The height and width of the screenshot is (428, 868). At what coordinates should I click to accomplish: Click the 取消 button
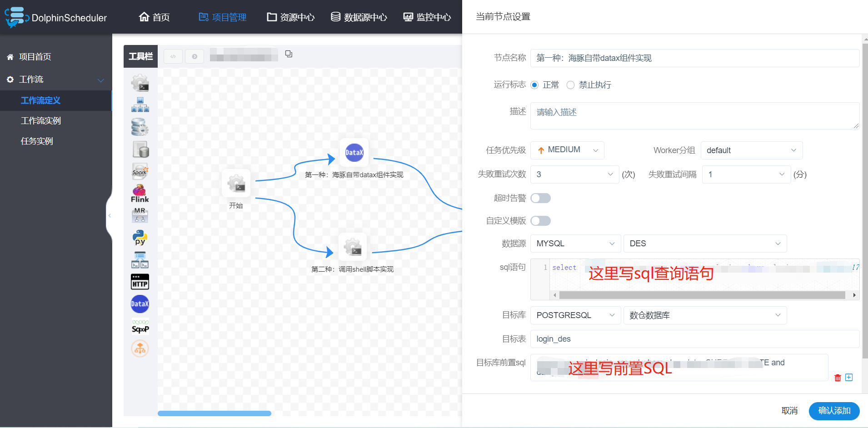coord(790,410)
